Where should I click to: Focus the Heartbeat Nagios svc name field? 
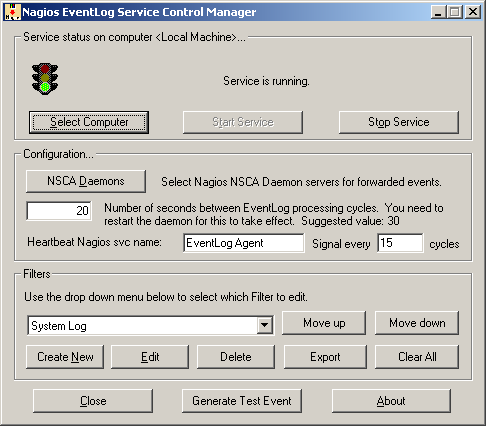244,243
